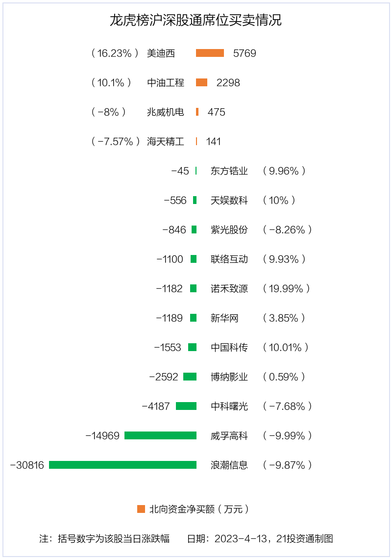Click the long green bar for 浪潮信息
This screenshot has width=392, height=559.
click(x=122, y=465)
